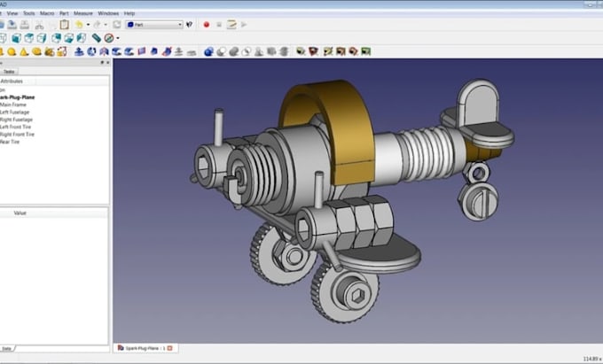Open the Part menu

pos(64,13)
